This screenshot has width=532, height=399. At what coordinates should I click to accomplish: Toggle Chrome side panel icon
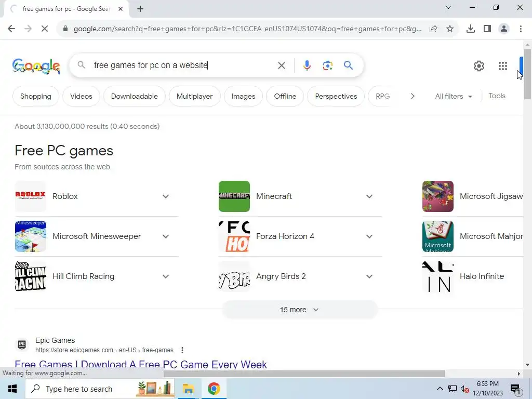pyautogui.click(x=487, y=29)
